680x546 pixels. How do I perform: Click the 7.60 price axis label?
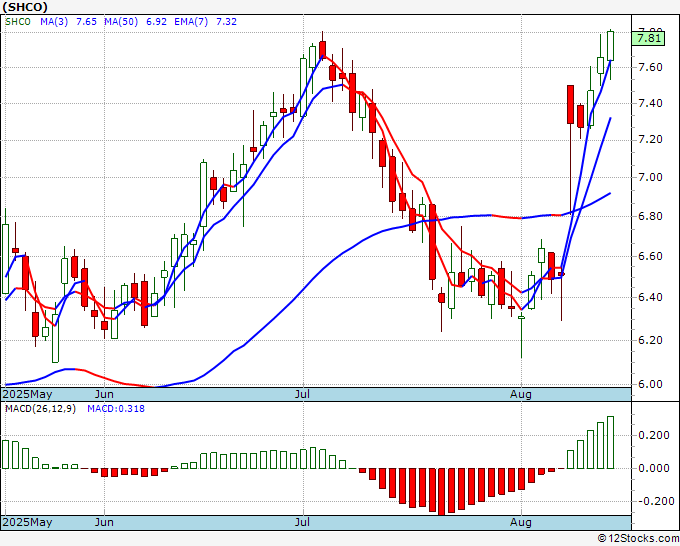651,67
